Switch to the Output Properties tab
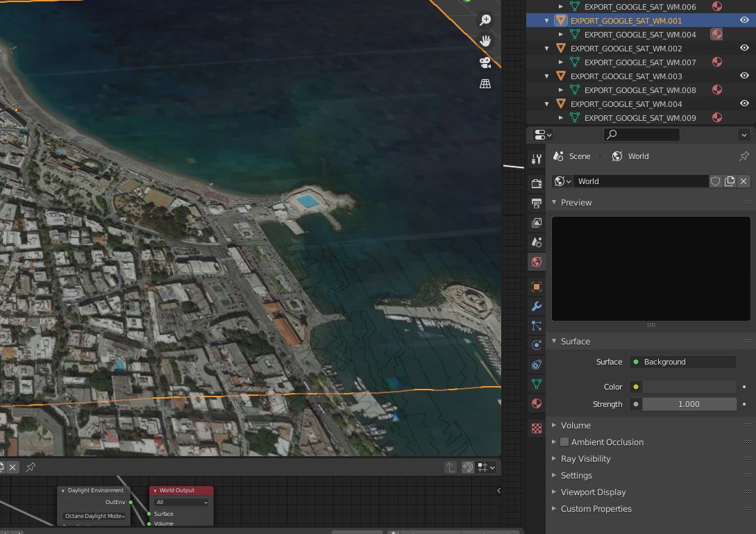This screenshot has height=534, width=756. (536, 203)
